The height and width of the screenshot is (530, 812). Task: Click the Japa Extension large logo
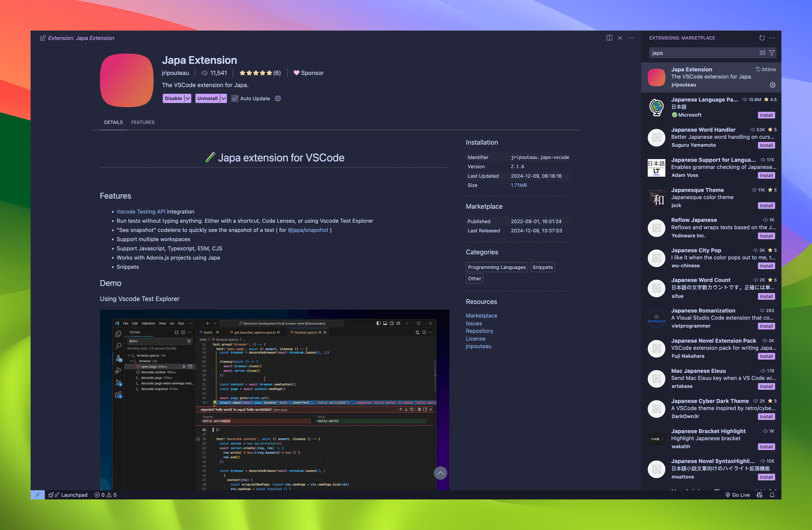pyautogui.click(x=127, y=80)
